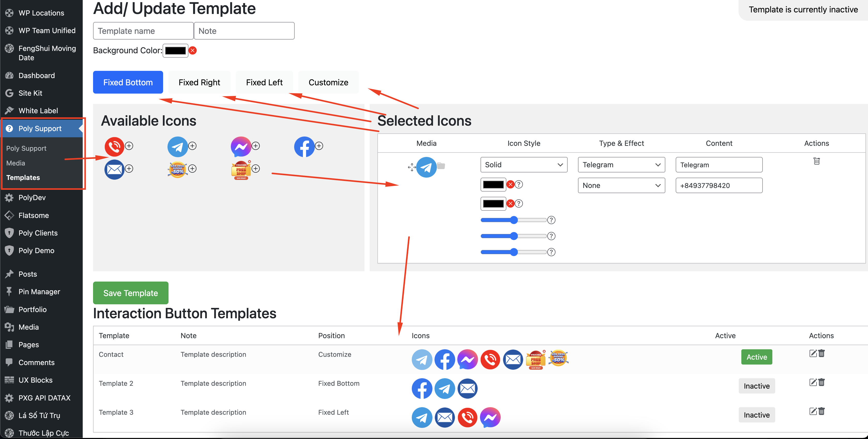Add the Facebook icon from available icons
This screenshot has width=868, height=439.
click(319, 146)
